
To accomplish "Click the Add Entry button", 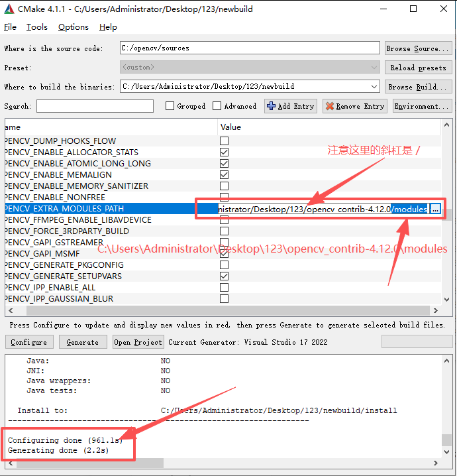I will tap(291, 106).
